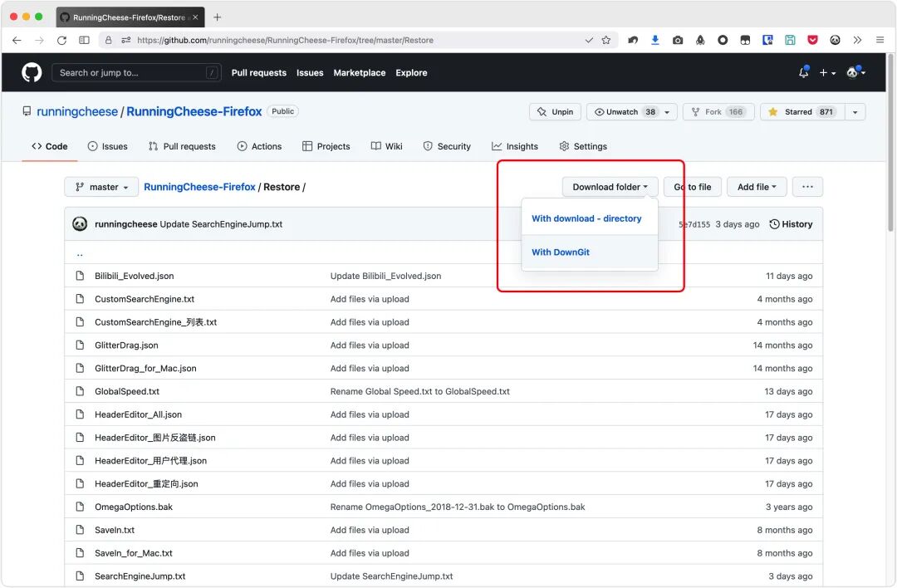Screen dimensions: 897x588
Task: Open the runningcheese owner link
Action: click(x=77, y=111)
